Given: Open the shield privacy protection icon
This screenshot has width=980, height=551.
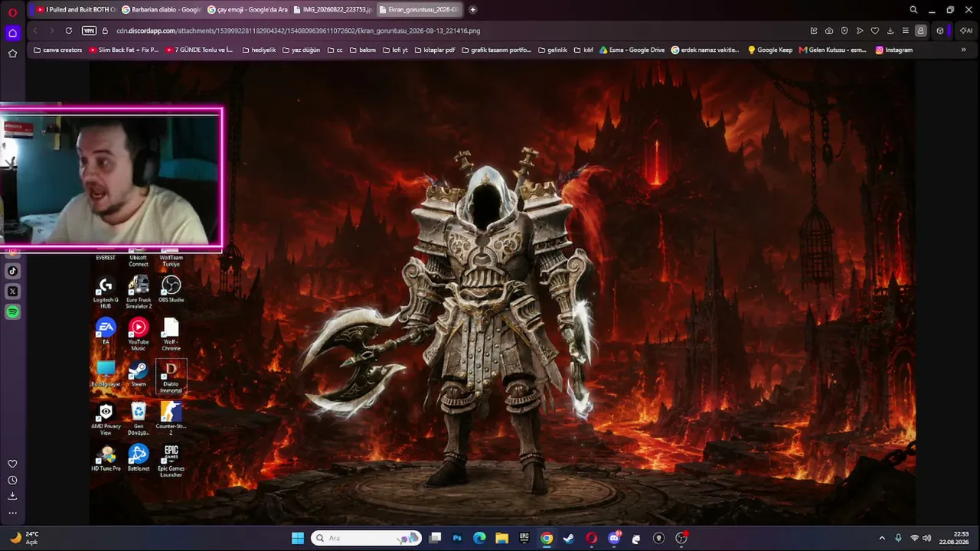Looking at the screenshot, I should 844,31.
